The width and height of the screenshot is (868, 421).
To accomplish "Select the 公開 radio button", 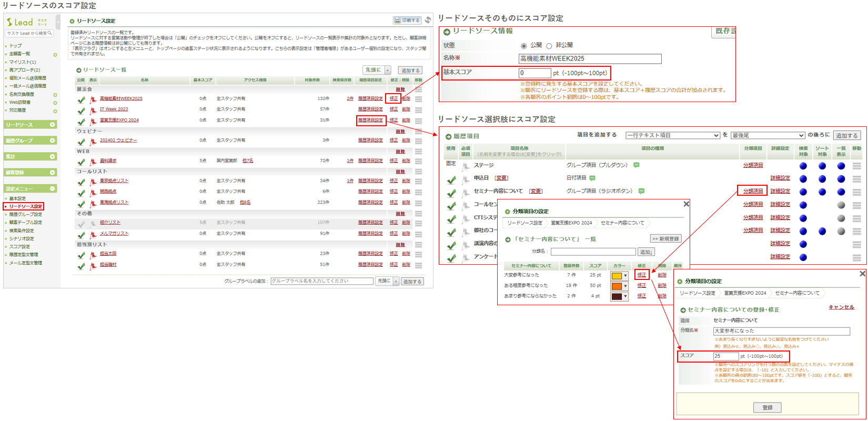I will pos(523,46).
